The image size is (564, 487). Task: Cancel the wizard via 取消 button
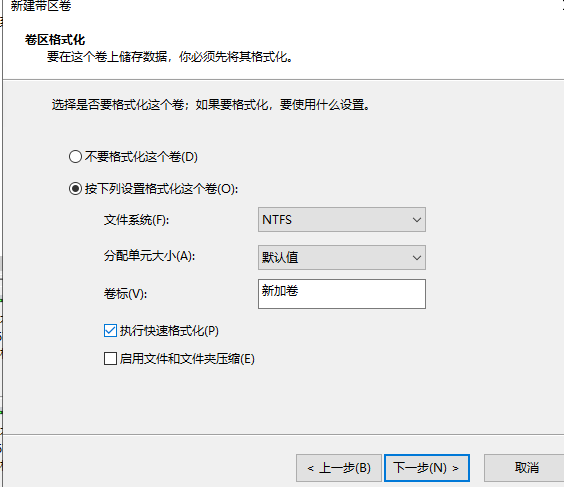click(526, 468)
